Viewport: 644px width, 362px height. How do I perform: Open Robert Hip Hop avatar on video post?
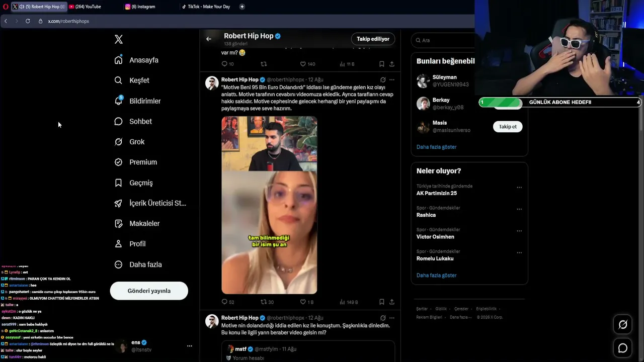212,83
